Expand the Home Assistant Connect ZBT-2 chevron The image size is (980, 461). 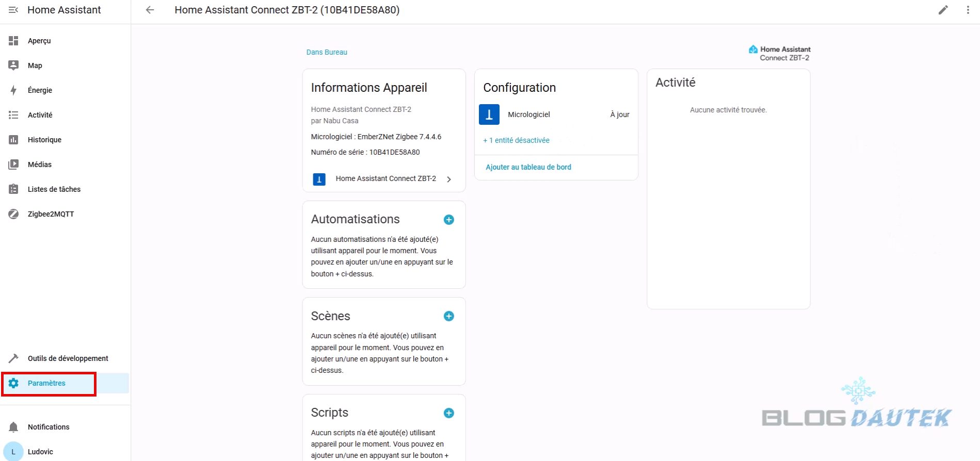coord(449,179)
